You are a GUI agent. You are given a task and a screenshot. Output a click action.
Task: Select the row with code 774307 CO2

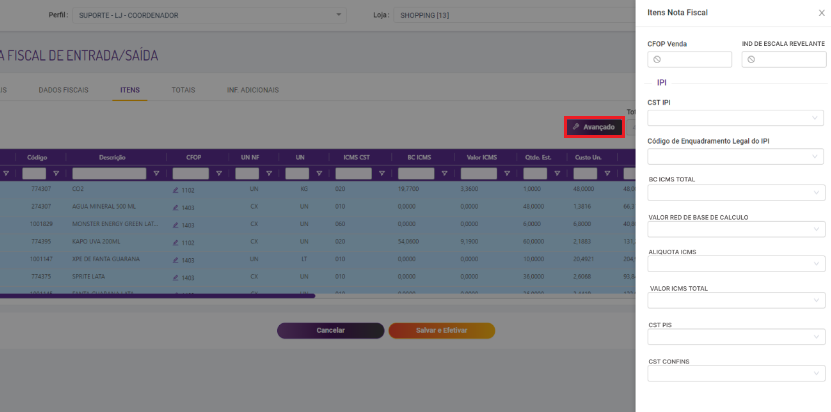tap(318, 189)
